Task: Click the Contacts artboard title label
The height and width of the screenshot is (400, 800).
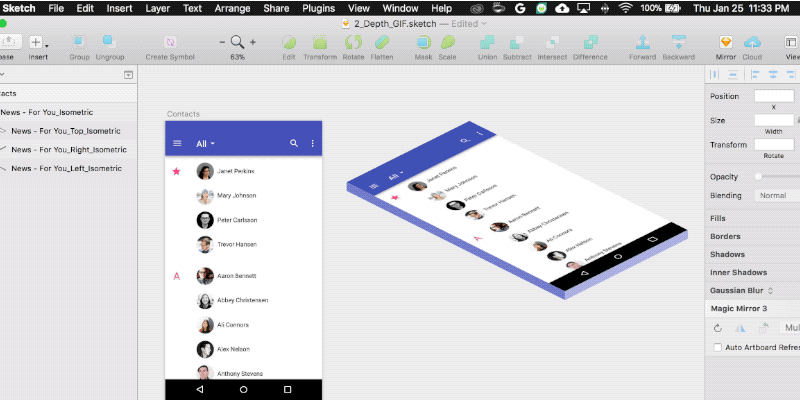Action: (x=183, y=114)
